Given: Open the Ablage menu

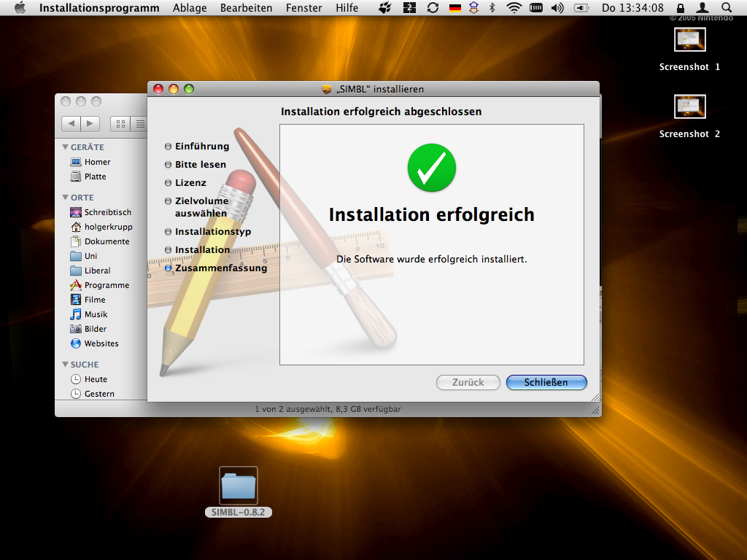Looking at the screenshot, I should tap(190, 7).
